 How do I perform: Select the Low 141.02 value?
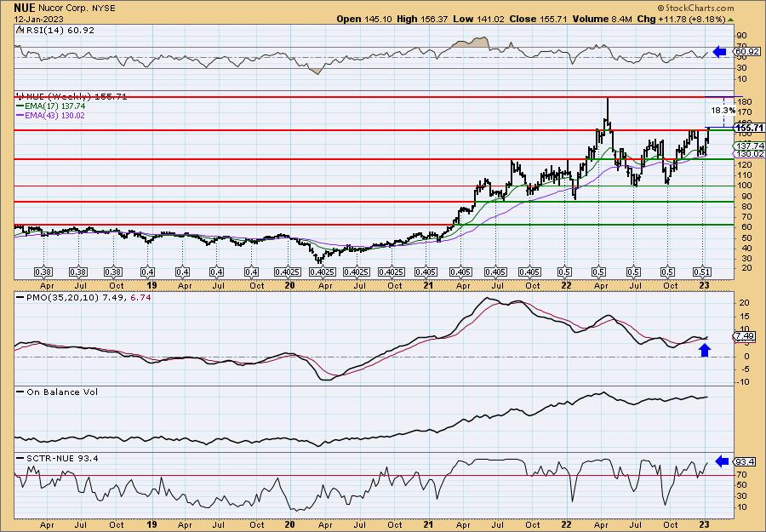[480, 19]
